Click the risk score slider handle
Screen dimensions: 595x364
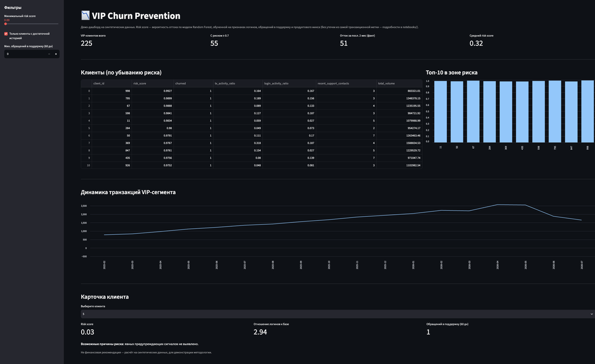point(6,24)
